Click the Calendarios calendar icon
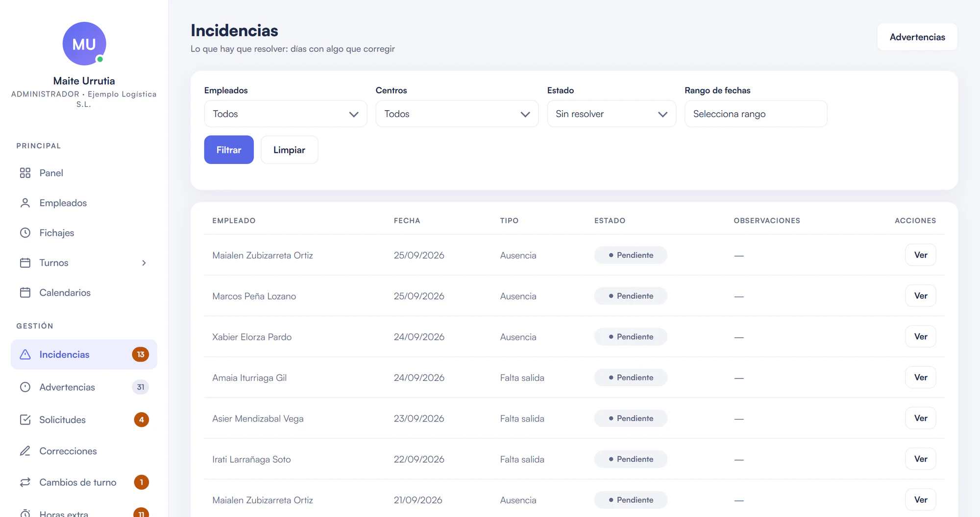Viewport: 980px width, 517px height. tap(25, 292)
